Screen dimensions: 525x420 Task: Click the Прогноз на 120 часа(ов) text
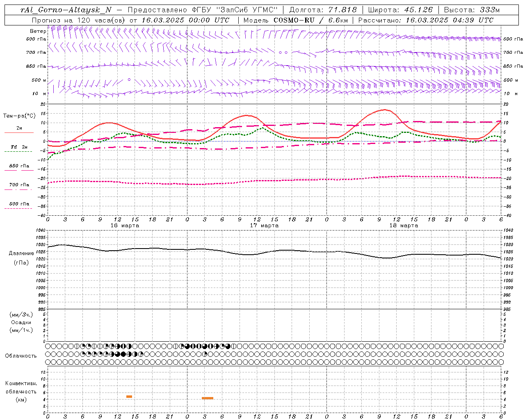coord(79,20)
